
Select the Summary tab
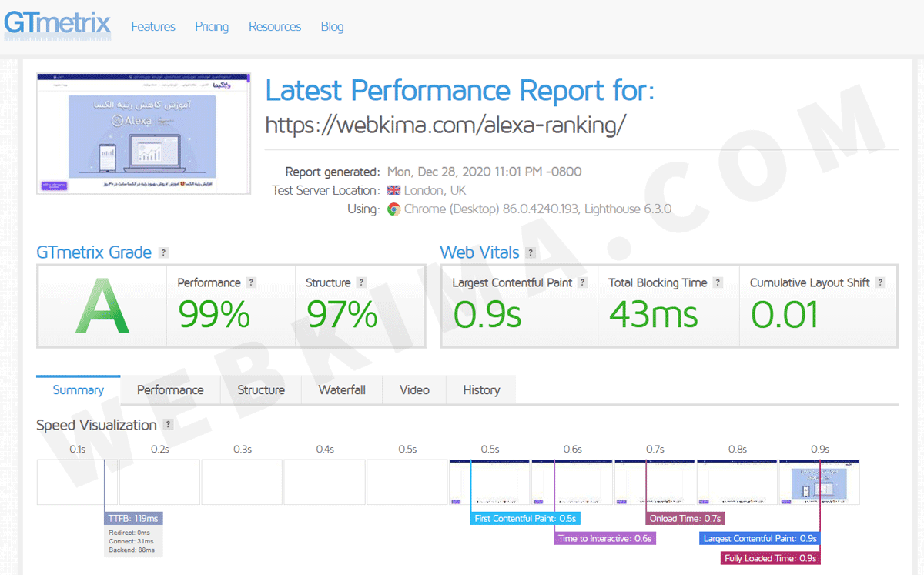coord(79,389)
